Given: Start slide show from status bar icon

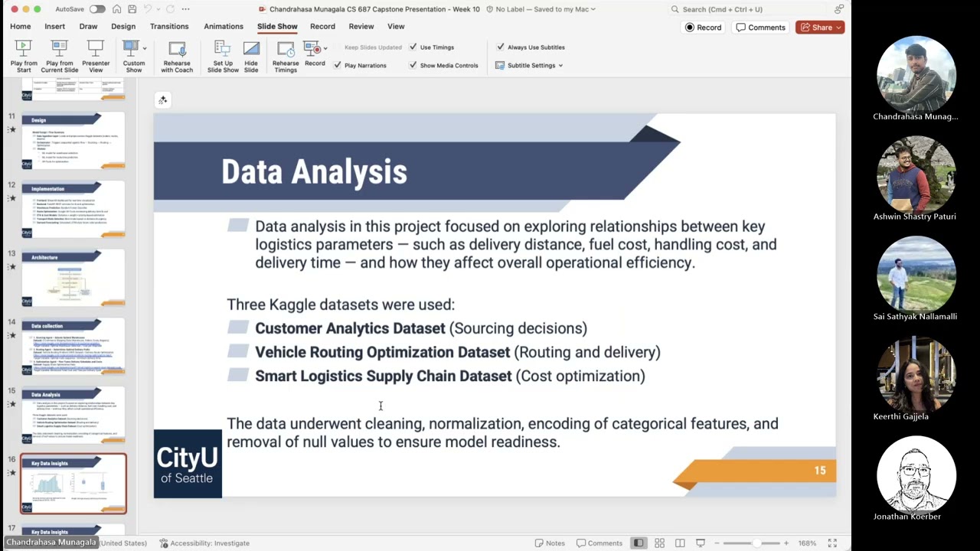Looking at the screenshot, I should point(700,543).
